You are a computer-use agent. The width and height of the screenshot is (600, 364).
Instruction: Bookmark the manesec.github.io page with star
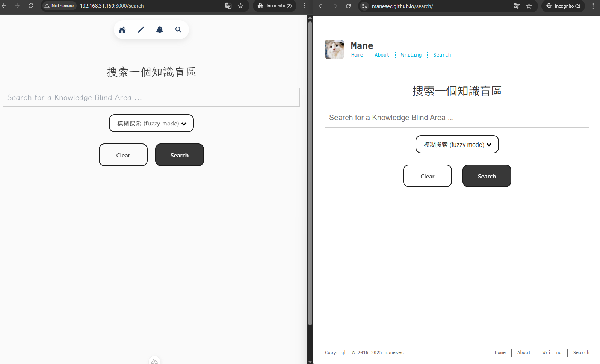529,6
